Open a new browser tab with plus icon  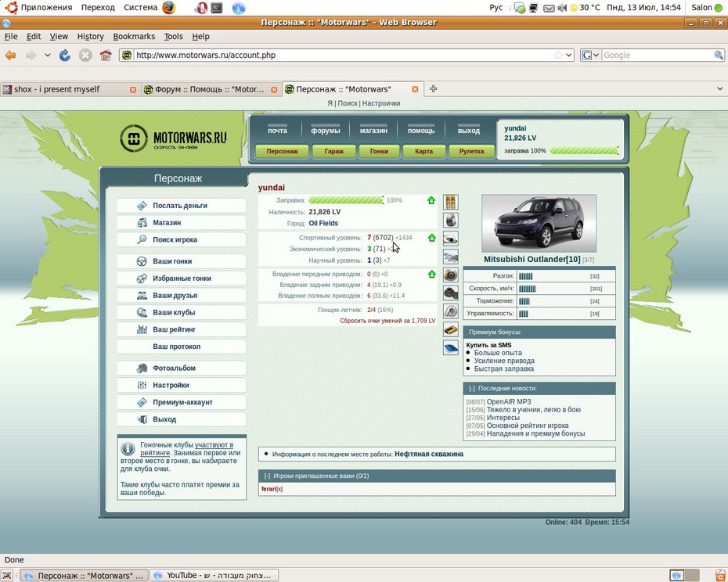433,88
